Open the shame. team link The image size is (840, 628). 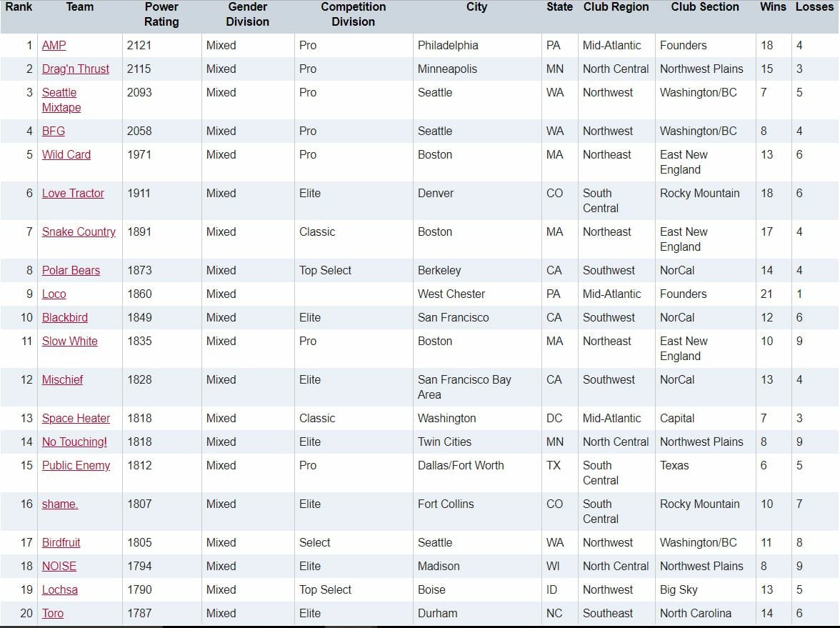click(59, 504)
